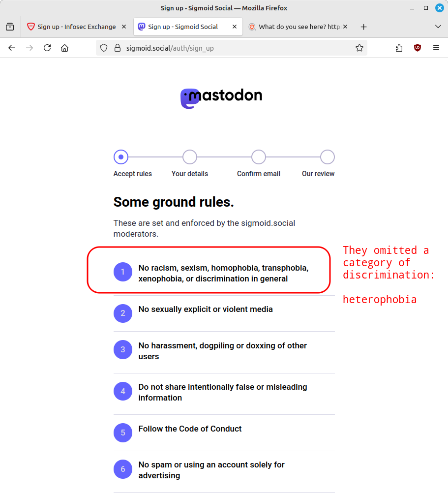Click the "Confirm email" step circle
Image resolution: width=448 pixels, height=496 pixels.
[x=259, y=157]
